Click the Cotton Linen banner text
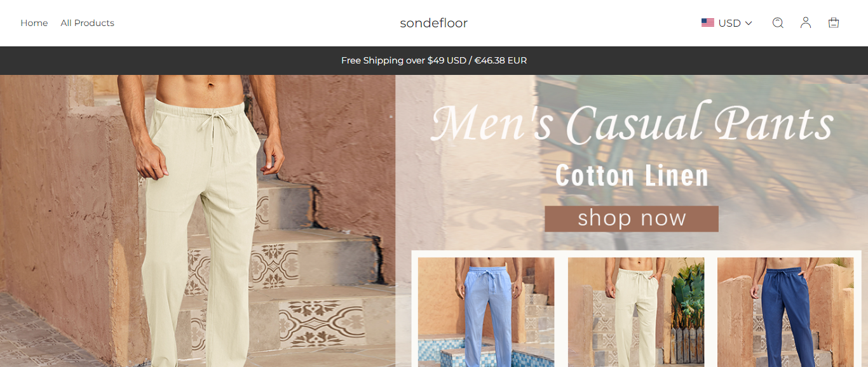This screenshot has height=367, width=868. (632, 176)
